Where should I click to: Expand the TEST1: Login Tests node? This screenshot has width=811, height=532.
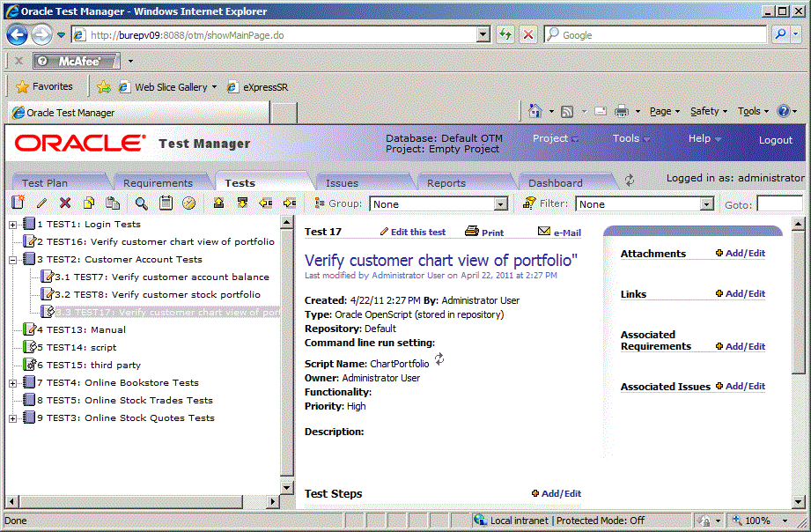point(12,225)
